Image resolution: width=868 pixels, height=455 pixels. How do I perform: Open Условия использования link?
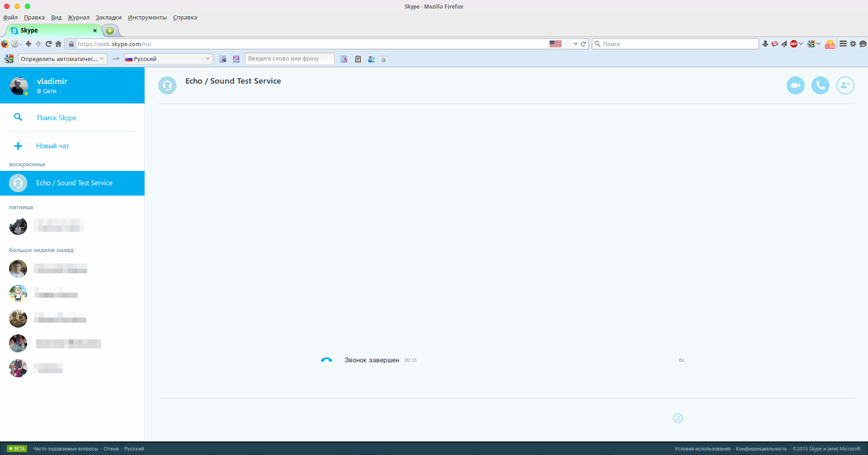click(x=703, y=448)
